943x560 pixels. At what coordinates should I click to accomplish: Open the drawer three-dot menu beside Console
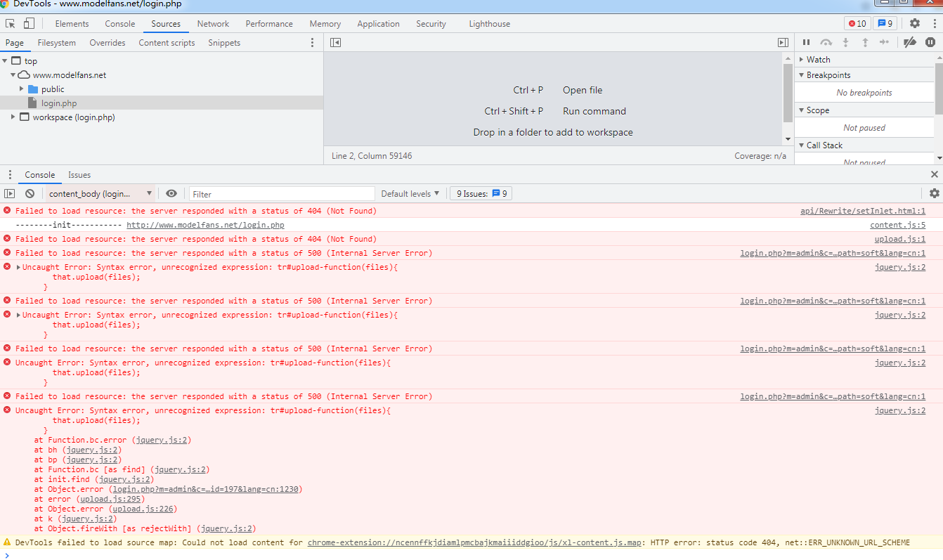[x=10, y=174]
